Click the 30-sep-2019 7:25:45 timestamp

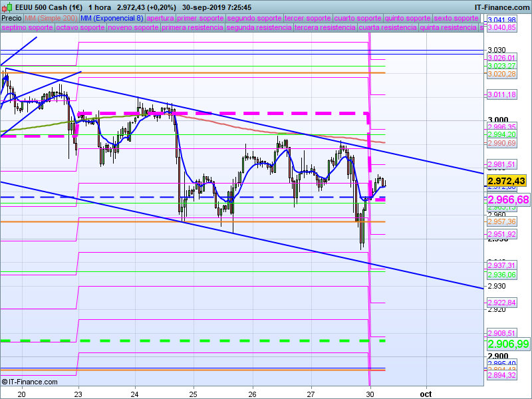(x=217, y=7)
